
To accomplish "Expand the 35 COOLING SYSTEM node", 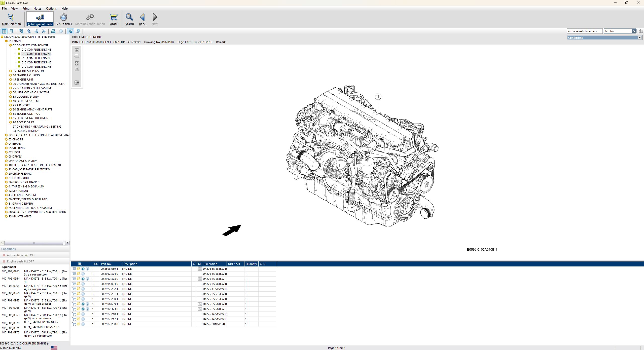I will coord(11,96).
